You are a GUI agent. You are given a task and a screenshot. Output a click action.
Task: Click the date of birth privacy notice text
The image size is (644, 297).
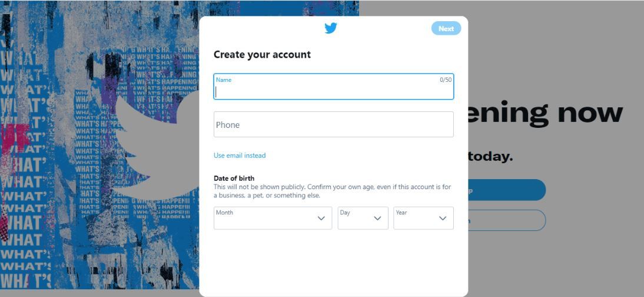click(332, 191)
